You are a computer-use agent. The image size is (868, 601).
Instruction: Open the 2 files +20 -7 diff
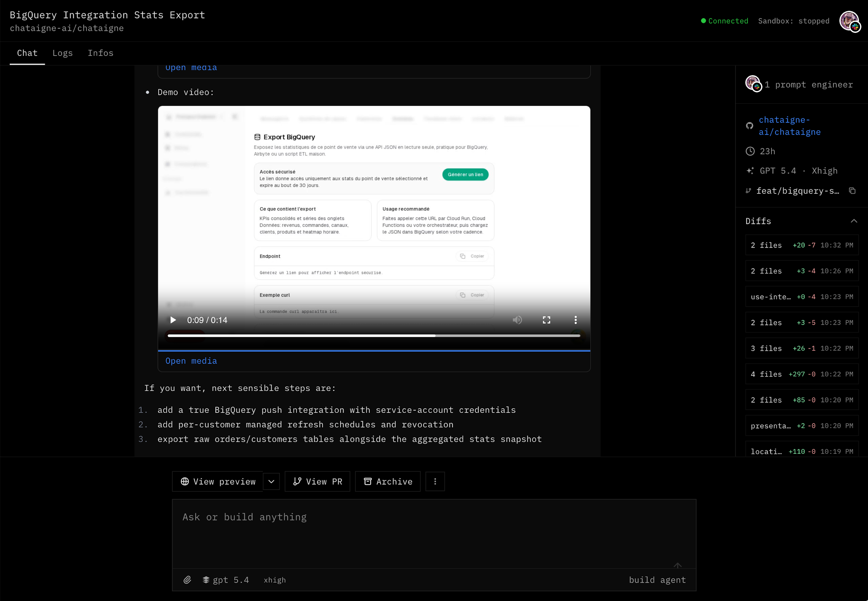point(802,245)
